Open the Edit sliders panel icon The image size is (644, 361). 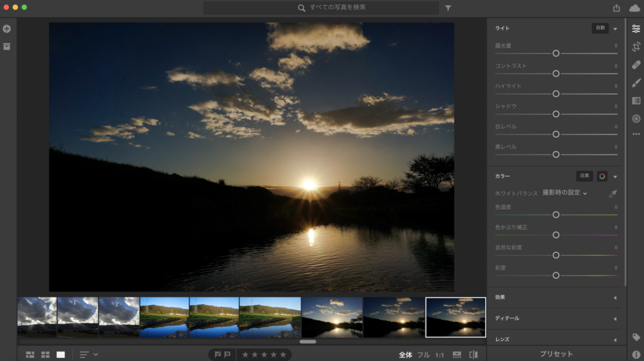click(636, 29)
